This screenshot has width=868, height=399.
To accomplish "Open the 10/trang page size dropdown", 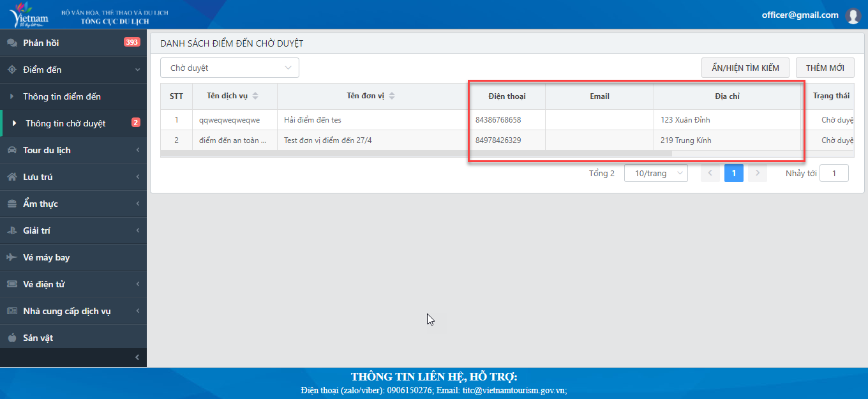I will tap(655, 173).
